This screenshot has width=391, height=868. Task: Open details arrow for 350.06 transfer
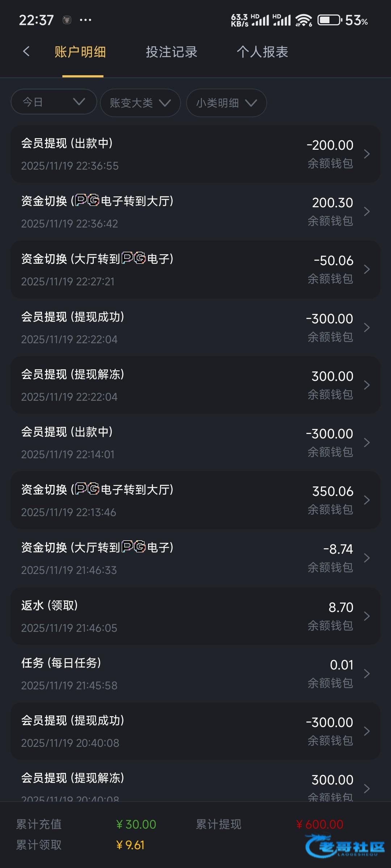366,500
